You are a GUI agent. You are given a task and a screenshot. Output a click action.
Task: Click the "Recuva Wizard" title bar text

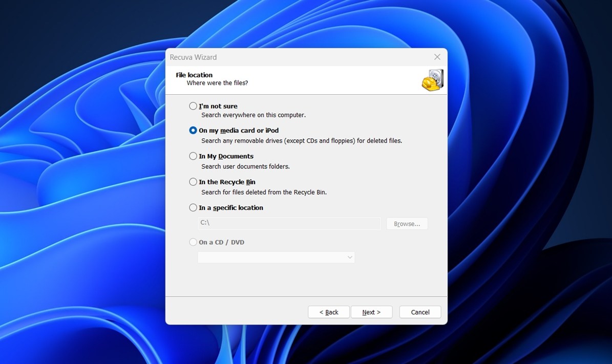coord(193,57)
